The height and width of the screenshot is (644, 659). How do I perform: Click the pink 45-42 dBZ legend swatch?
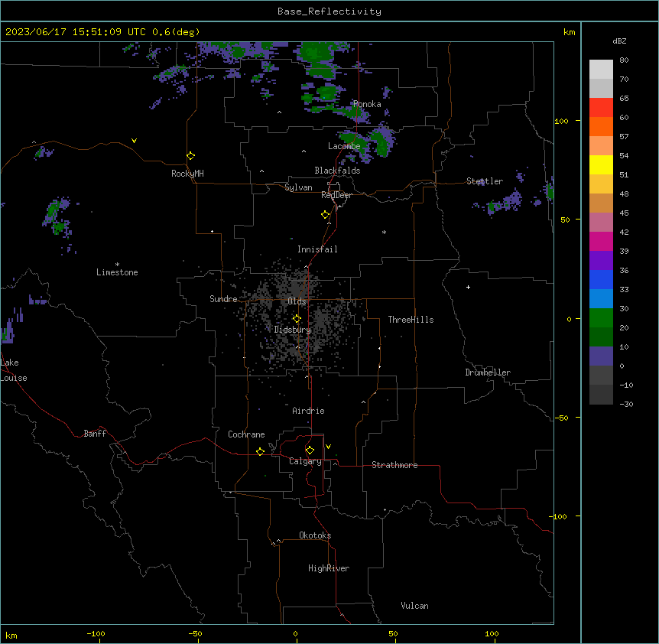pos(601,223)
